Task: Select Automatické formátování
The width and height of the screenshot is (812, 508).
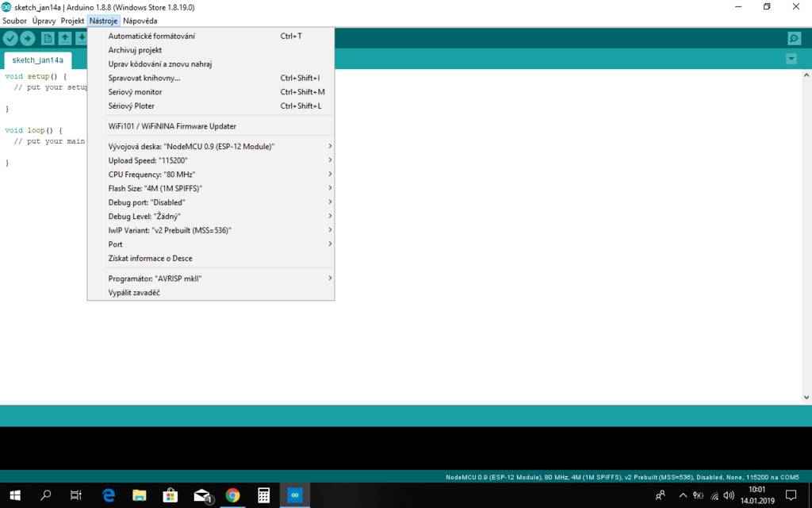Action: [x=211, y=36]
